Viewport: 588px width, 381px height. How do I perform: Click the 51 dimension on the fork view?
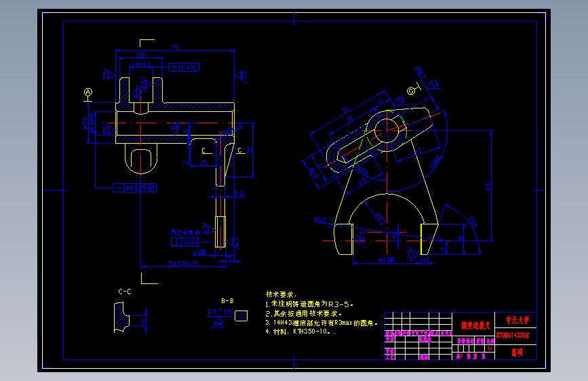pyautogui.click(x=346, y=110)
